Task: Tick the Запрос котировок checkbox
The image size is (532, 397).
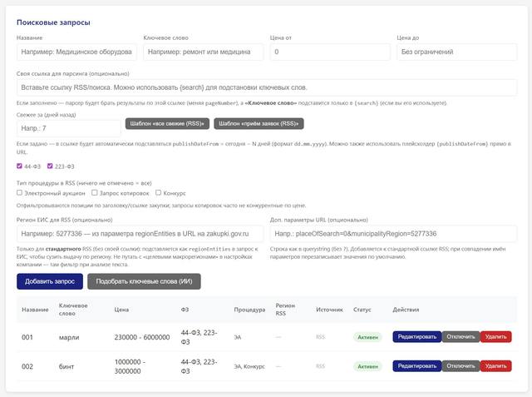Action: pos(95,192)
